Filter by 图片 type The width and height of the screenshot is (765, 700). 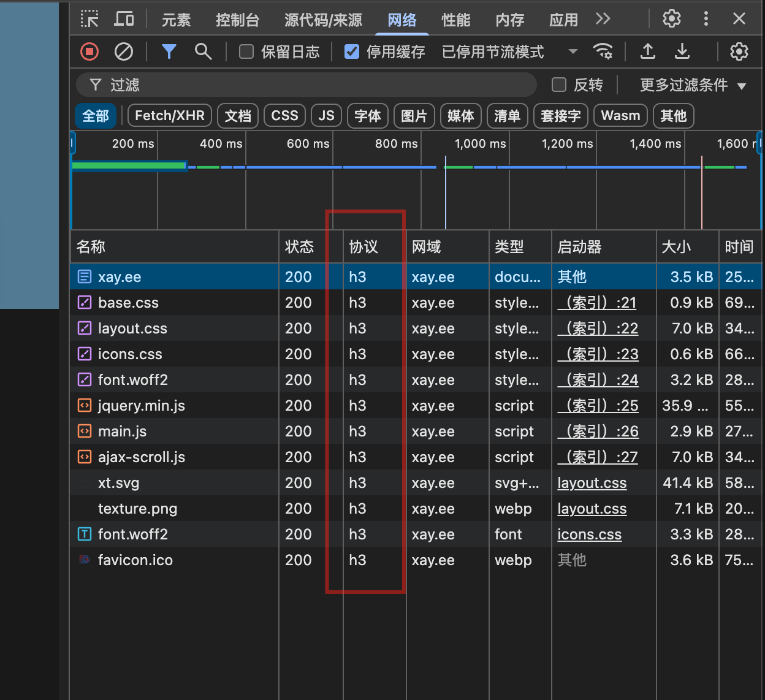(414, 116)
